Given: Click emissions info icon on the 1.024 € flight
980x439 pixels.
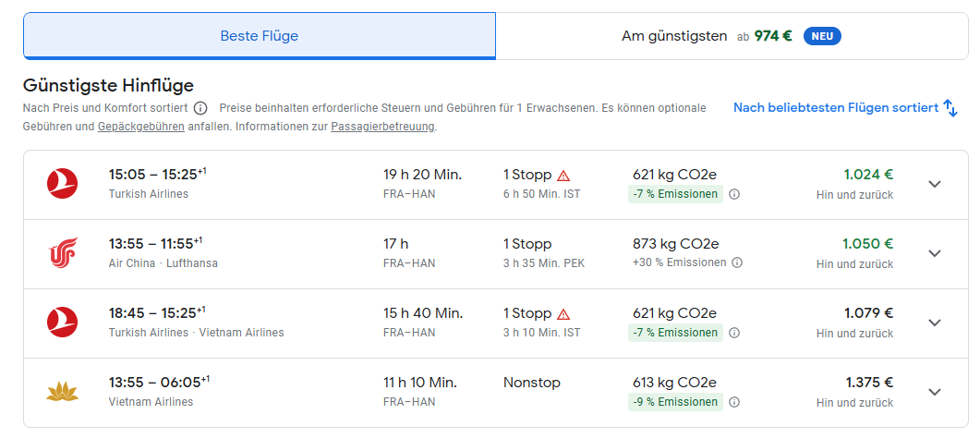Looking at the screenshot, I should pyautogui.click(x=734, y=194).
